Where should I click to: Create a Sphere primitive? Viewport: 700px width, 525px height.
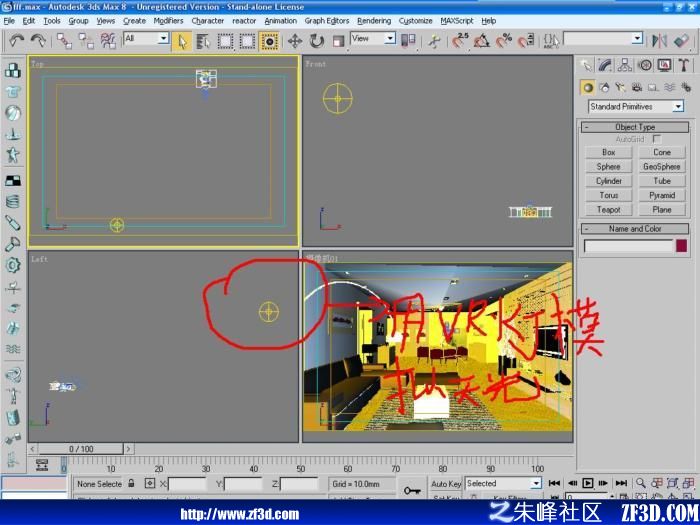(608, 167)
